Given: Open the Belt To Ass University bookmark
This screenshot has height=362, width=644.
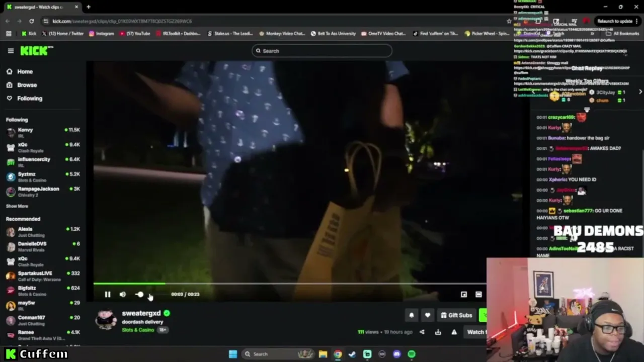Looking at the screenshot, I should pos(333,34).
